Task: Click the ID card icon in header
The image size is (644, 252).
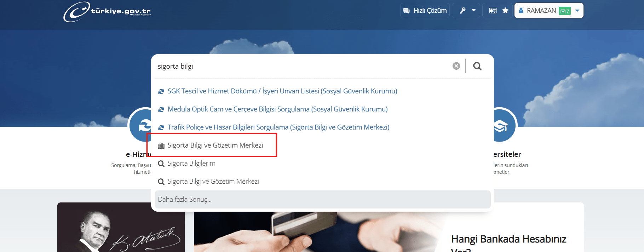Action: click(493, 11)
